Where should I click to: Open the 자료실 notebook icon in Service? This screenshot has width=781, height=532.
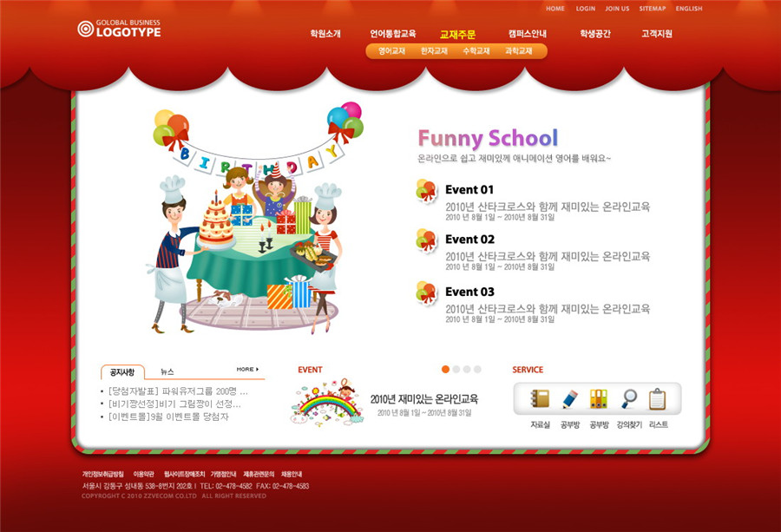click(541, 399)
